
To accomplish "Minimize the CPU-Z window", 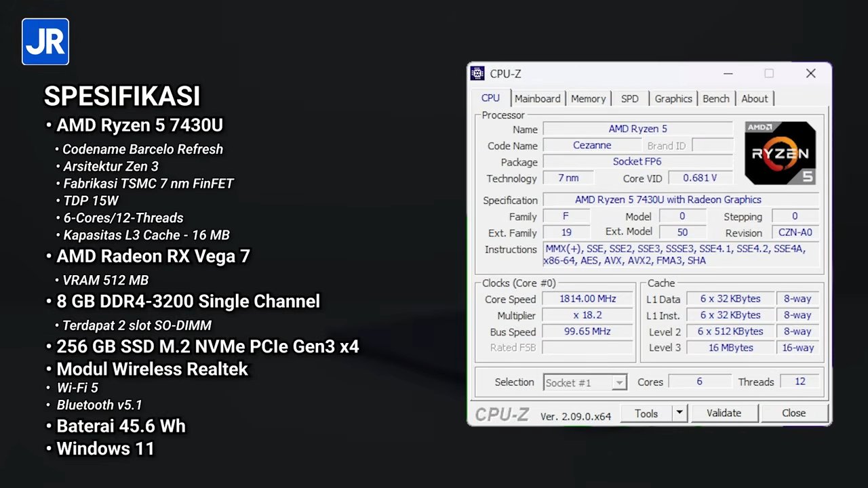I will coord(728,74).
